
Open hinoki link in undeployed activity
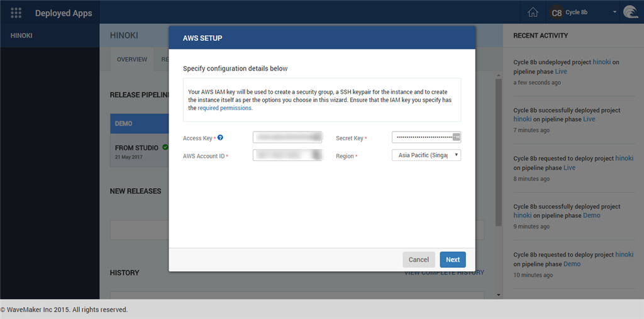click(x=601, y=62)
